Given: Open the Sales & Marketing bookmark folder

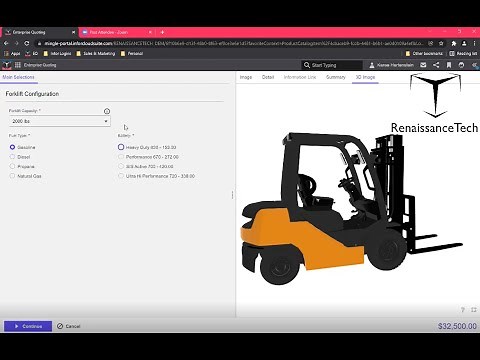Looking at the screenshot, I should click(x=95, y=53).
